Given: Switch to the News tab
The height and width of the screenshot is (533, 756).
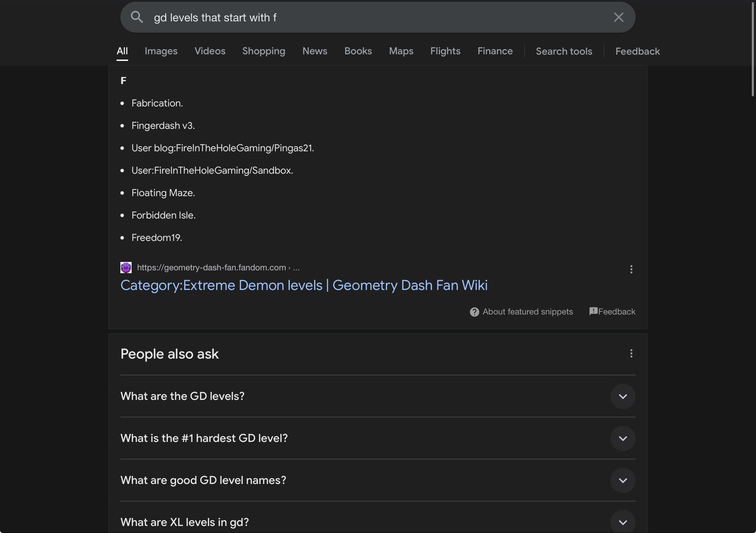Looking at the screenshot, I should pos(314,51).
